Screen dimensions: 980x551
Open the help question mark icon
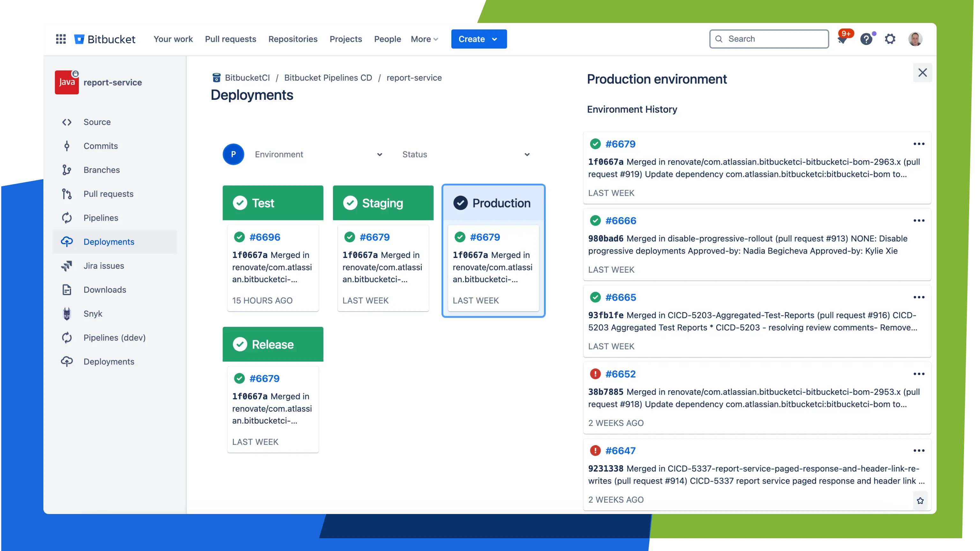pos(866,39)
